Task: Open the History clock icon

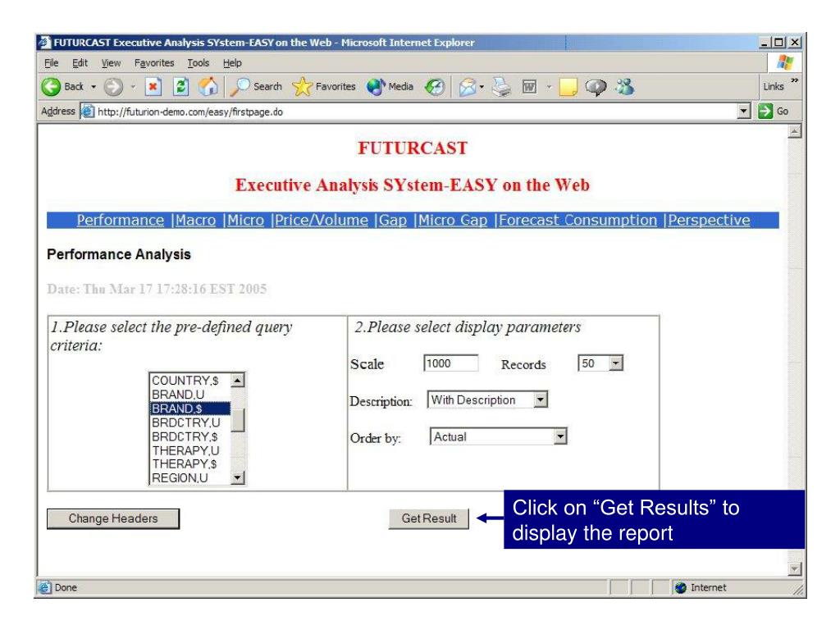Action: click(x=435, y=87)
